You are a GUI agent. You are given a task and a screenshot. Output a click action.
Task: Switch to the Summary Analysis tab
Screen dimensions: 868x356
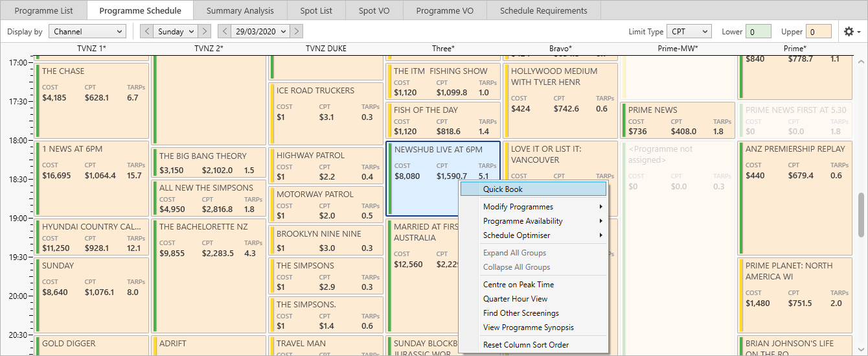pos(240,10)
